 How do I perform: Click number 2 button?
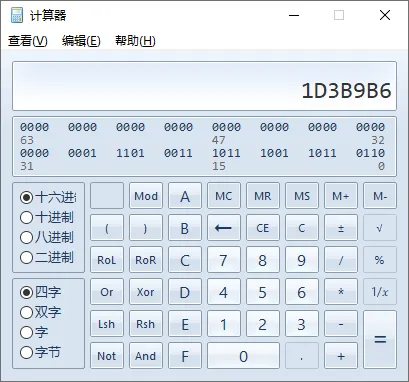pos(263,324)
